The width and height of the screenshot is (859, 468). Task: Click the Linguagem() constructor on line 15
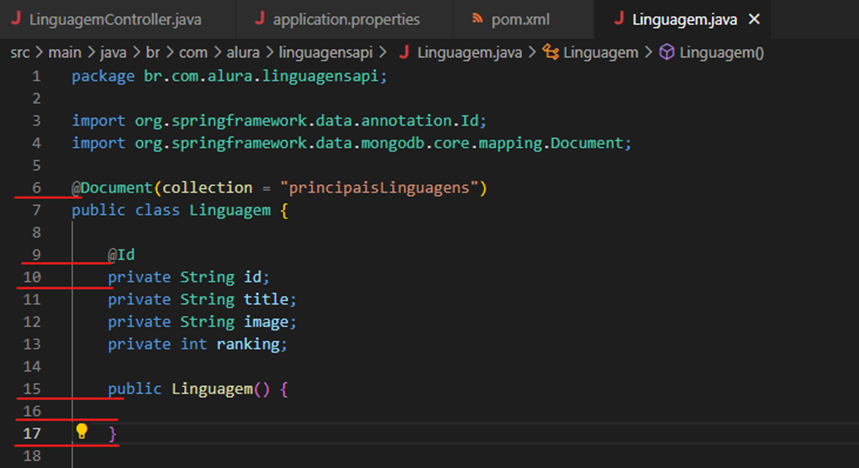coord(221,389)
